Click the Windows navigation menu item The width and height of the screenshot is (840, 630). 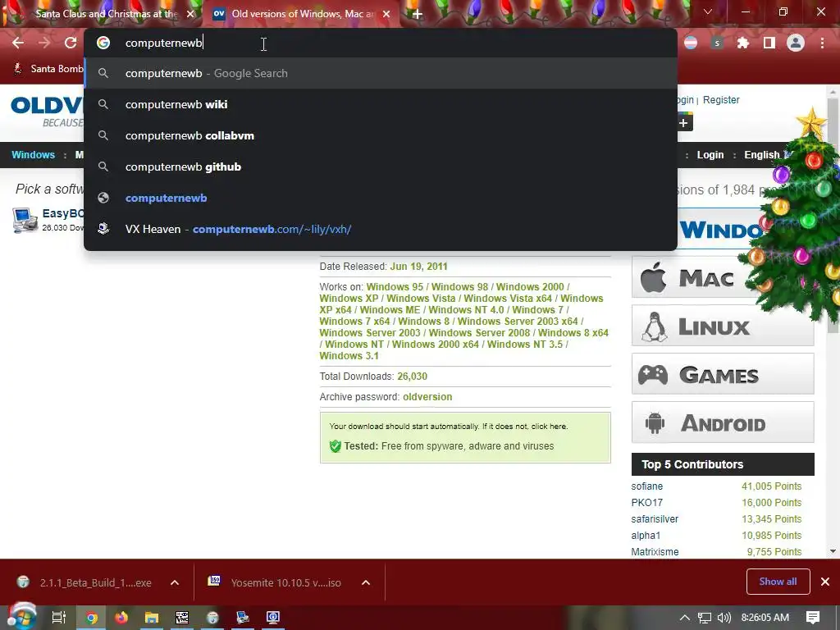pyautogui.click(x=33, y=155)
